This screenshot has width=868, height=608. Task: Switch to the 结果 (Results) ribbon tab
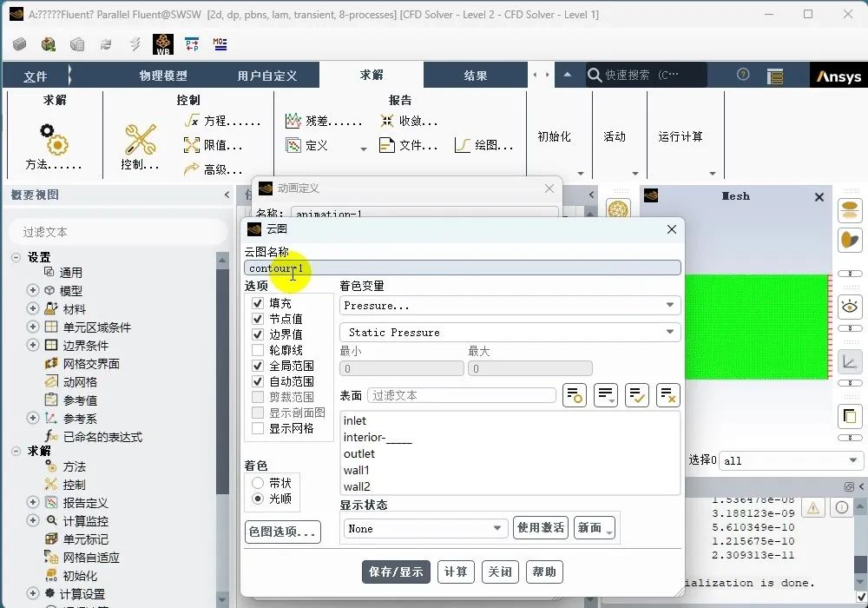476,76
